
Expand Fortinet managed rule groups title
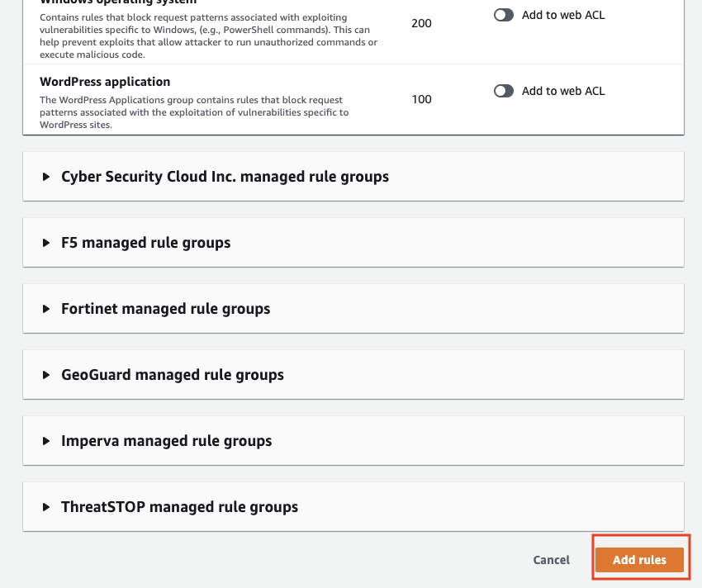click(166, 309)
